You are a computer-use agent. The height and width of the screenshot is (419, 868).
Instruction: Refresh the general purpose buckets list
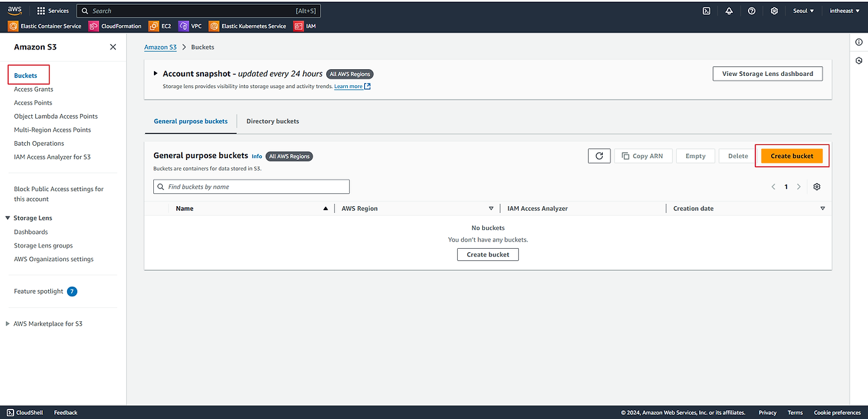(599, 156)
